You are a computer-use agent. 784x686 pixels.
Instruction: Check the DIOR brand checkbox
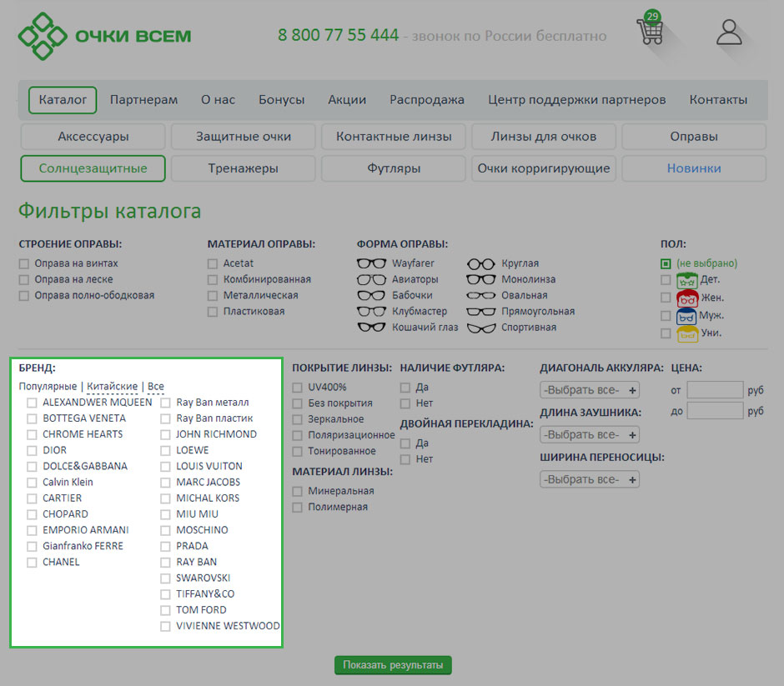[32, 451]
